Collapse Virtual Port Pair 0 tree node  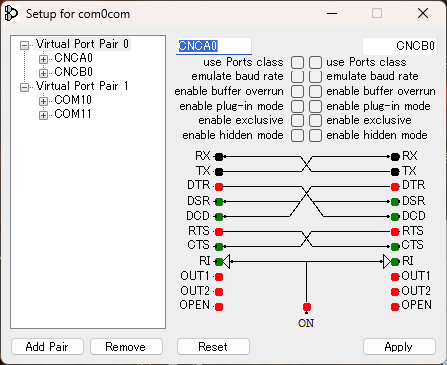(x=24, y=45)
